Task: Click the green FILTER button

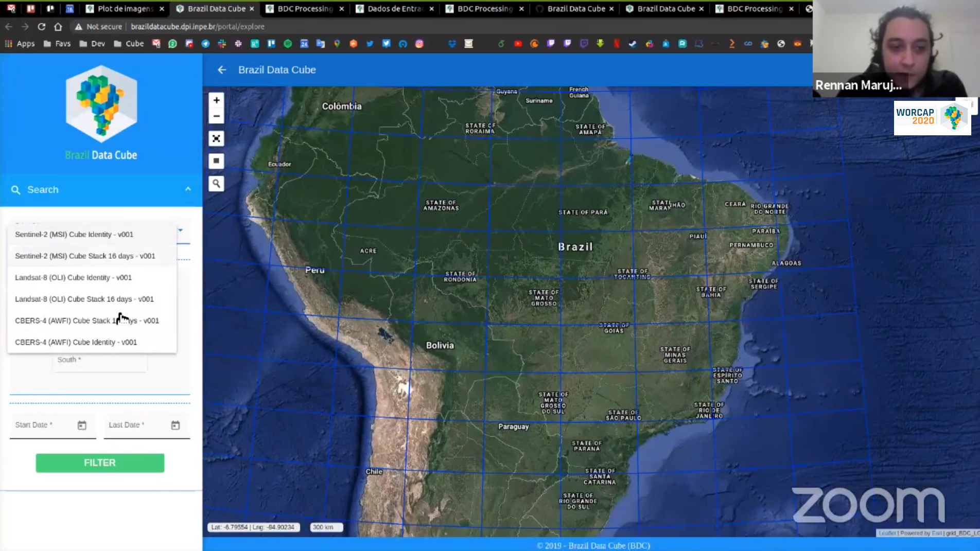Action: [x=100, y=463]
